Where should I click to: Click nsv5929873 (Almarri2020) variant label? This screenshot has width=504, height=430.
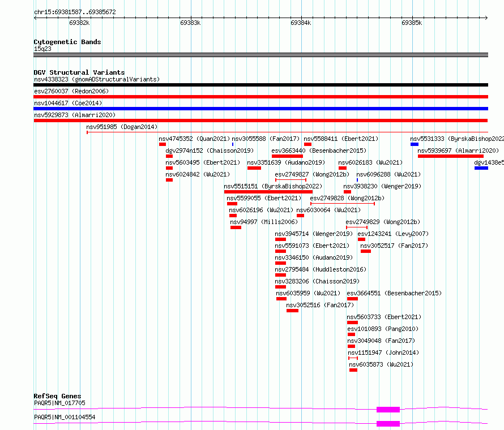point(75,115)
